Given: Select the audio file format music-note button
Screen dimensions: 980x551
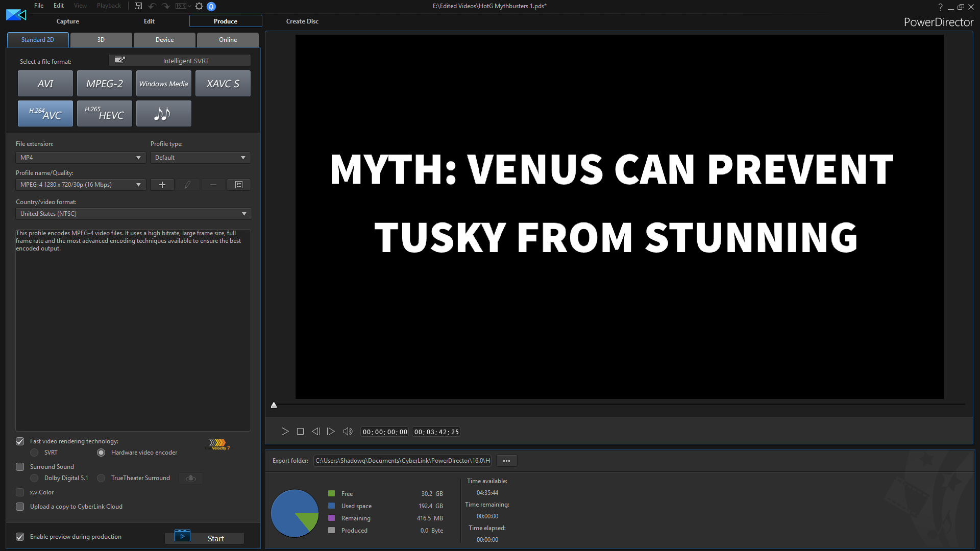Looking at the screenshot, I should click(x=163, y=113).
